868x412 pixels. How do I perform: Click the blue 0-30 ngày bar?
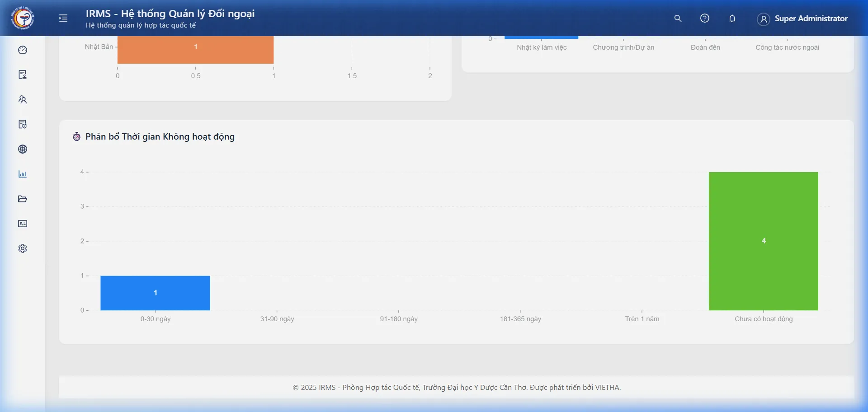pyautogui.click(x=155, y=293)
